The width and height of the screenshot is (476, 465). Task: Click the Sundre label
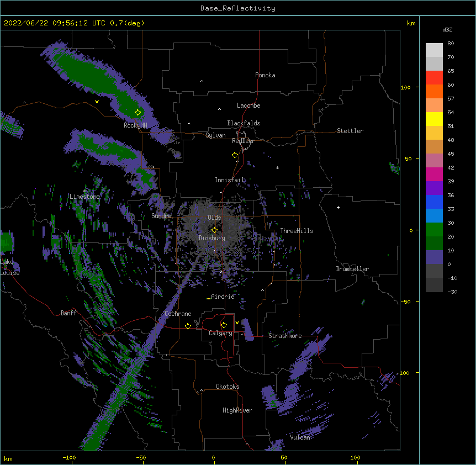coord(161,216)
